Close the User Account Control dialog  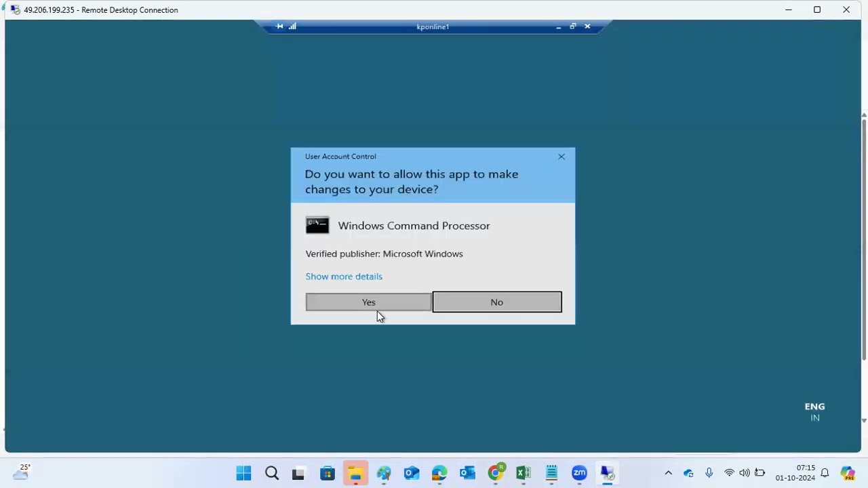coord(561,157)
